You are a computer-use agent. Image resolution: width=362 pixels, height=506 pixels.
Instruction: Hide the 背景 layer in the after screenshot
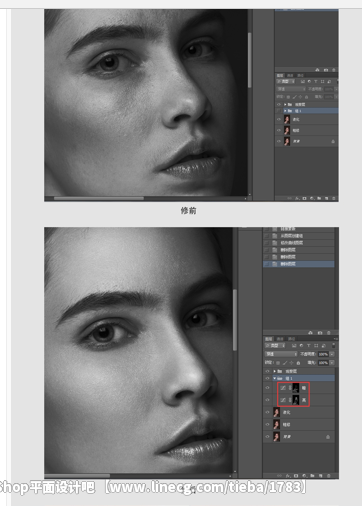(x=267, y=437)
